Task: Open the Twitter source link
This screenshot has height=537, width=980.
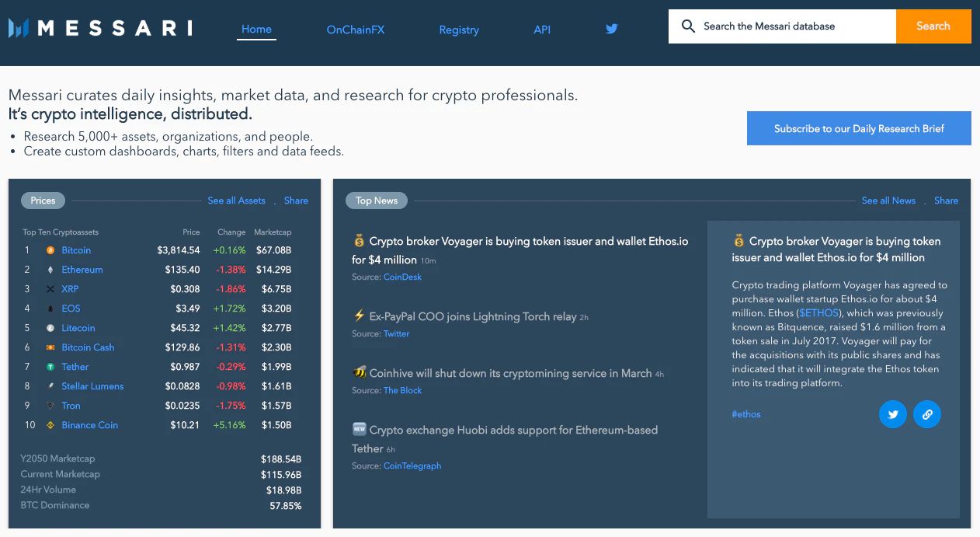Action: point(396,333)
